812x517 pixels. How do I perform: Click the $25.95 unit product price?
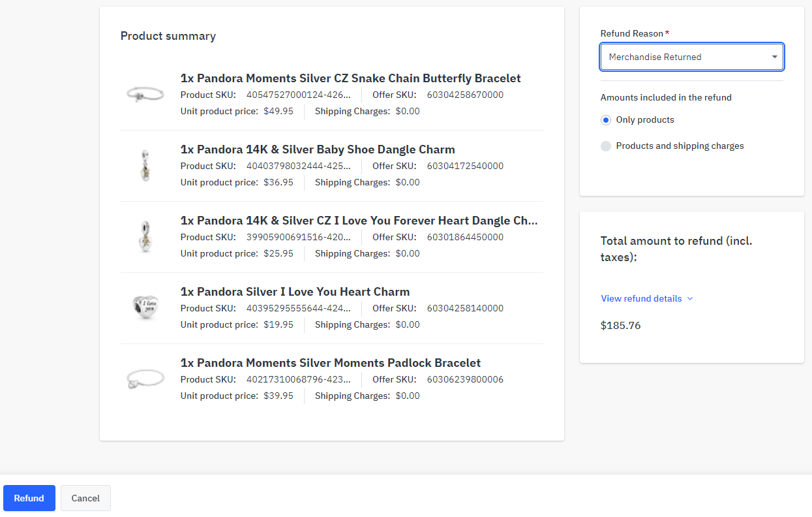pyautogui.click(x=278, y=253)
